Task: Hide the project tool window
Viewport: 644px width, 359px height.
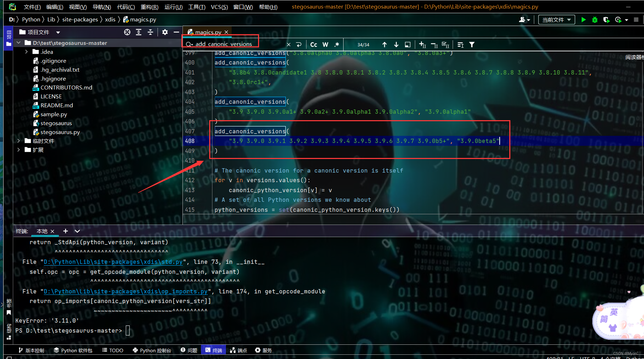Action: tap(176, 32)
